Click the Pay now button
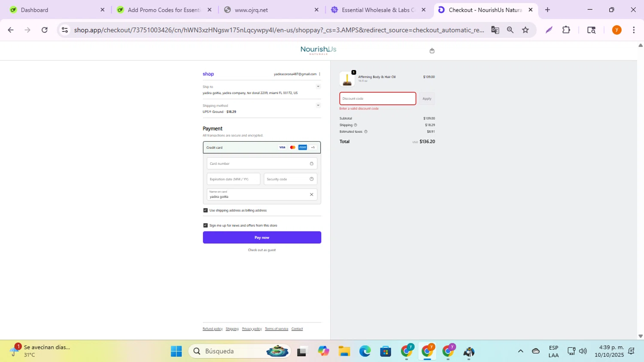 (x=262, y=237)
